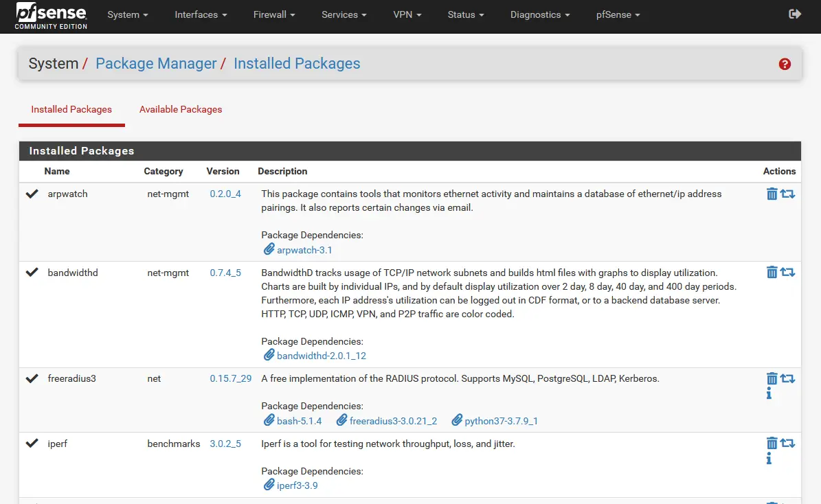The width and height of the screenshot is (821, 504).
Task: Expand the Firewall dropdown menu
Action: 273,14
